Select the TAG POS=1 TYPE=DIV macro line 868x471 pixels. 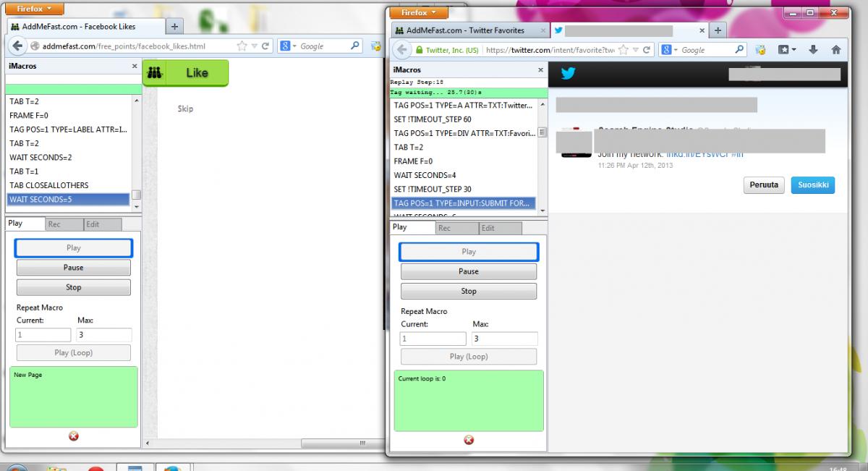465,133
